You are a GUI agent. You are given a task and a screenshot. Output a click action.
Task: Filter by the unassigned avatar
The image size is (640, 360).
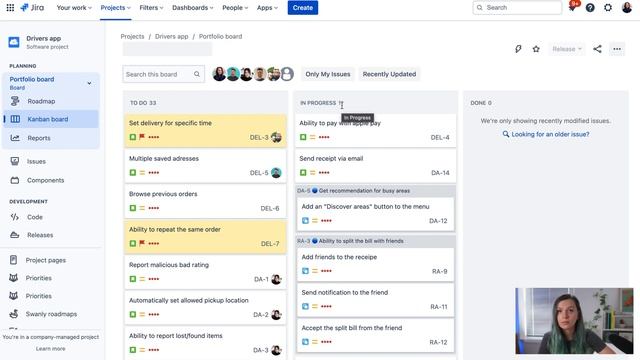tap(287, 74)
